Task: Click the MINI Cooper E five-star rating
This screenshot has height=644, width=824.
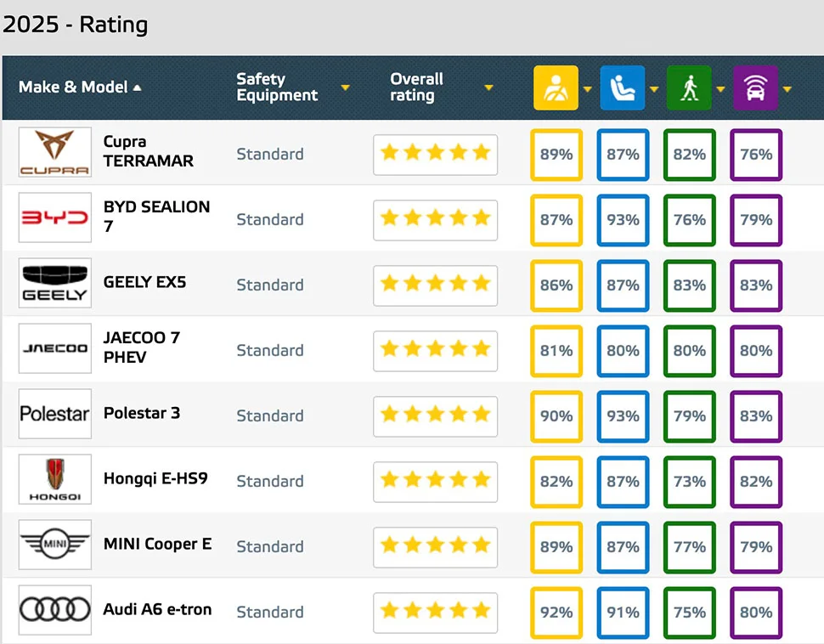Action: 435,547
